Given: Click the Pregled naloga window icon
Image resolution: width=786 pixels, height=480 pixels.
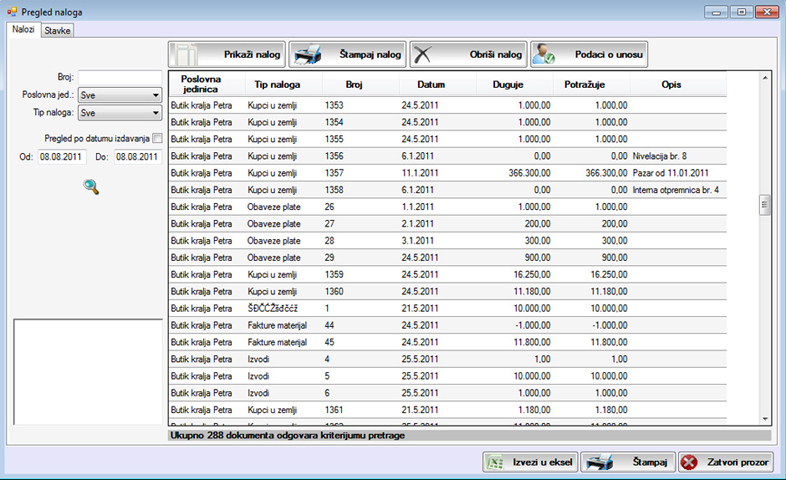Looking at the screenshot, I should tap(12, 11).
